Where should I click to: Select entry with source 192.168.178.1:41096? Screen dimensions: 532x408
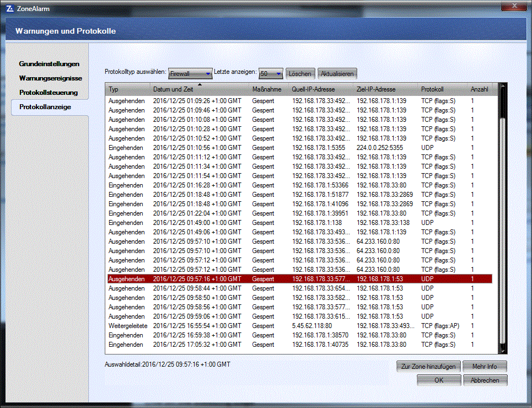[x=300, y=204]
